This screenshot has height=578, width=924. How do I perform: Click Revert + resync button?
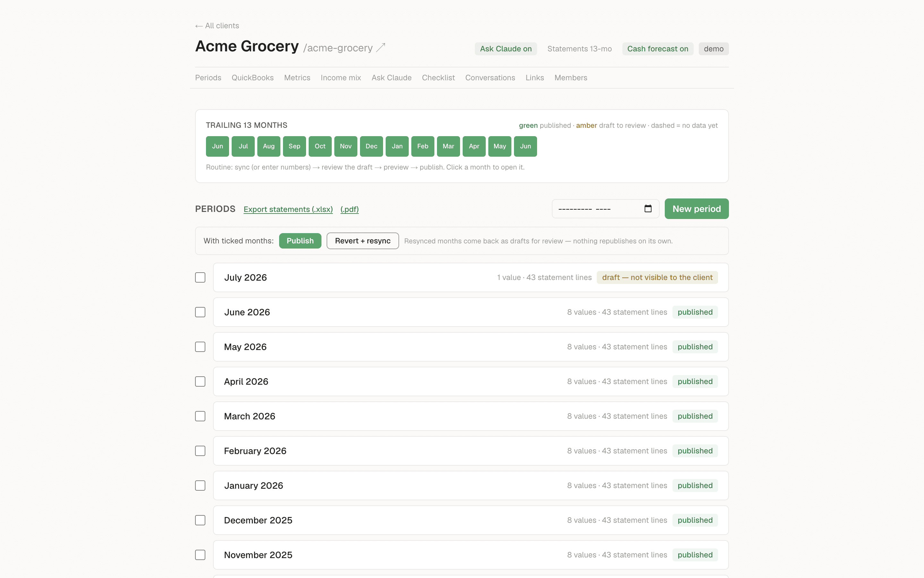coord(363,241)
